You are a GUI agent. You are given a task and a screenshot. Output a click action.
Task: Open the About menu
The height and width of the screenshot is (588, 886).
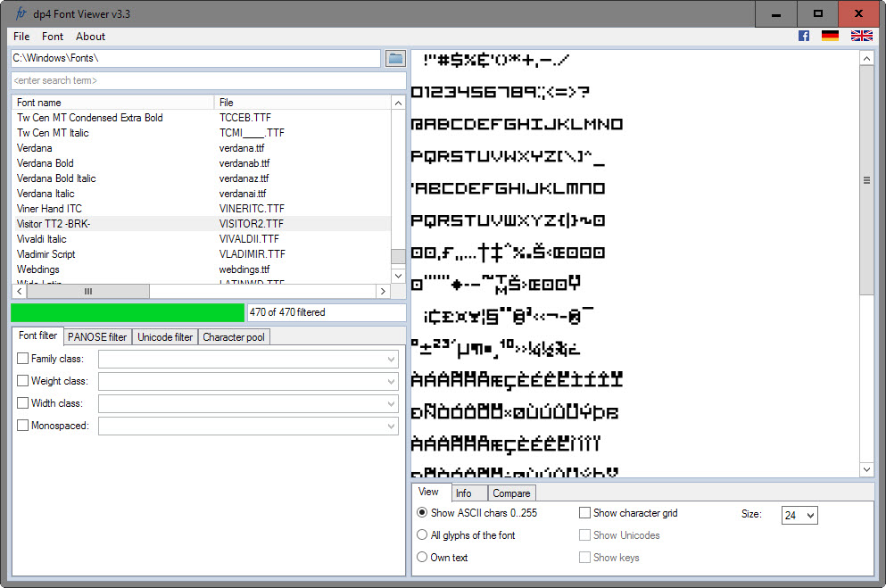[x=90, y=37]
